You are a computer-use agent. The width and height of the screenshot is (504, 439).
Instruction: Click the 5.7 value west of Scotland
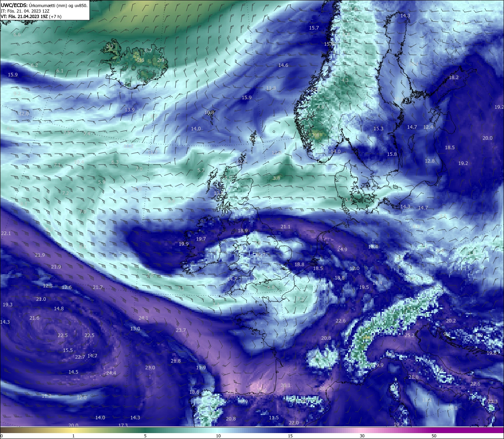click(x=201, y=170)
